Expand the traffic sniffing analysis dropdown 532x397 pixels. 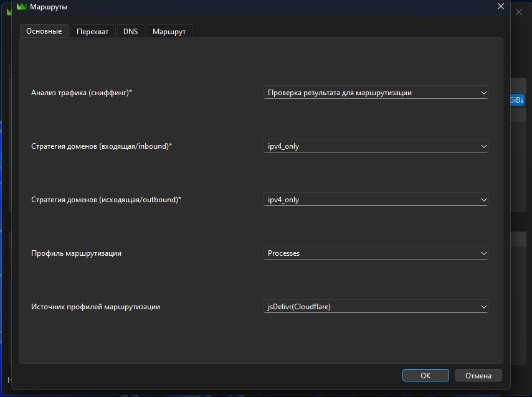(376, 93)
